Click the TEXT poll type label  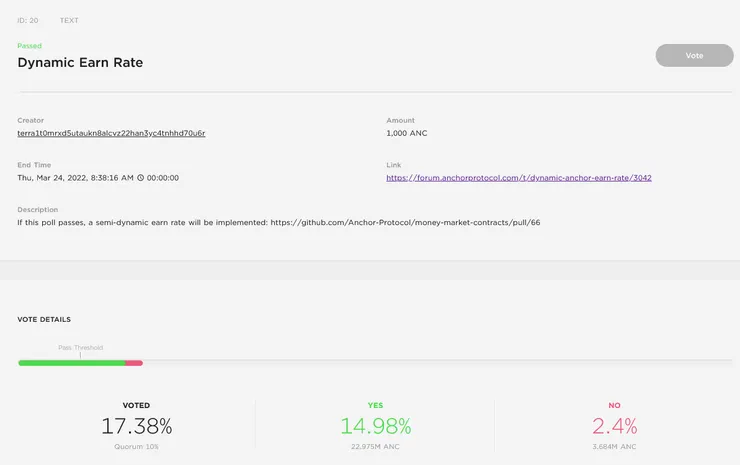pyautogui.click(x=69, y=20)
